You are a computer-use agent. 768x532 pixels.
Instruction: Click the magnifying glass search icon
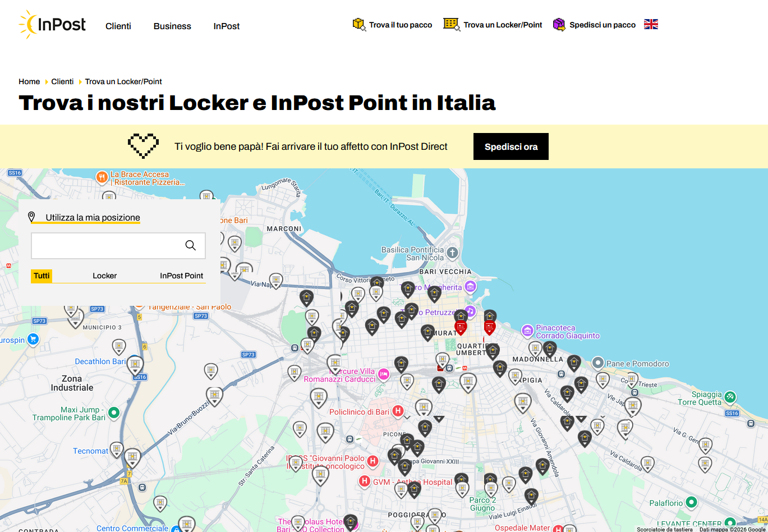point(191,245)
